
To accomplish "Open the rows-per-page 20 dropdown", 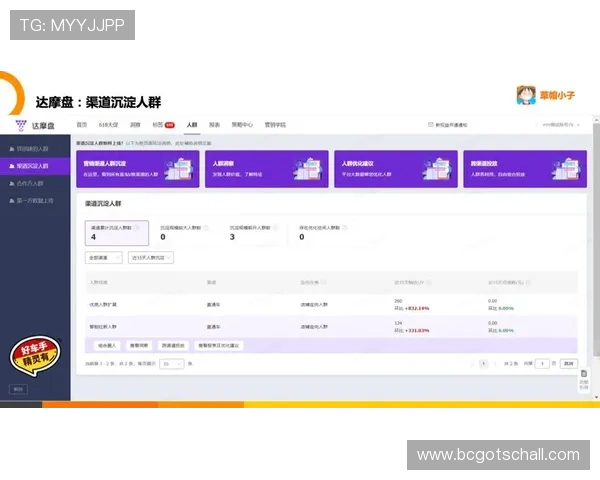I will (171, 364).
